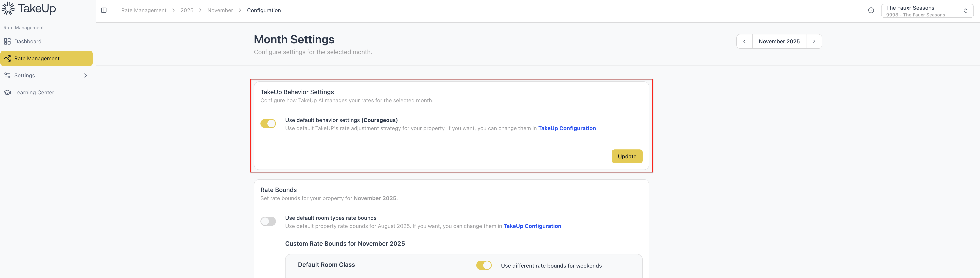The image size is (980, 278).
Task: Click the Dashboard grid icon
Action: click(7, 42)
